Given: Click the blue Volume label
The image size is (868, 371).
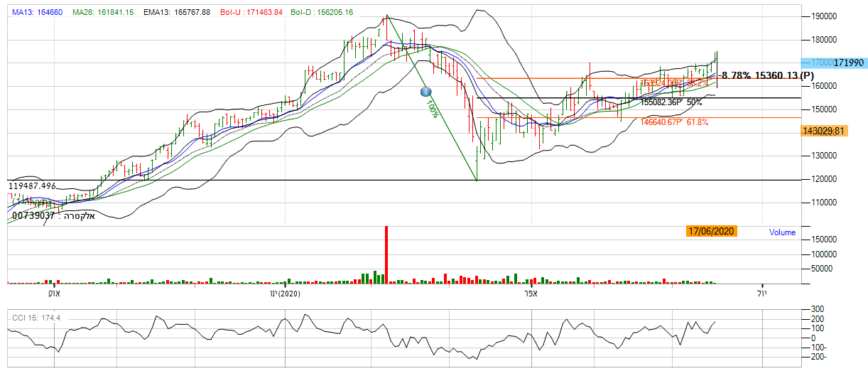Looking at the screenshot, I should tap(782, 232).
